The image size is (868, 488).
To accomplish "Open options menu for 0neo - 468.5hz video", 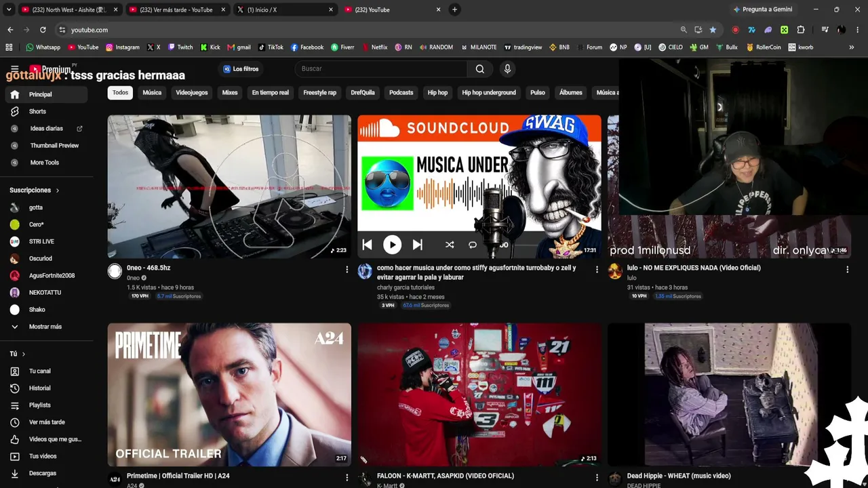I will [x=347, y=270].
